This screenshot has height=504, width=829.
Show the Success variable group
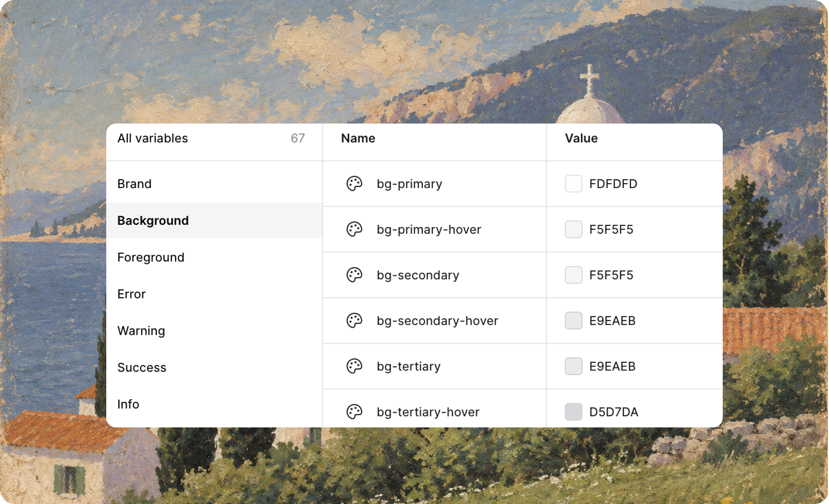pos(214,367)
